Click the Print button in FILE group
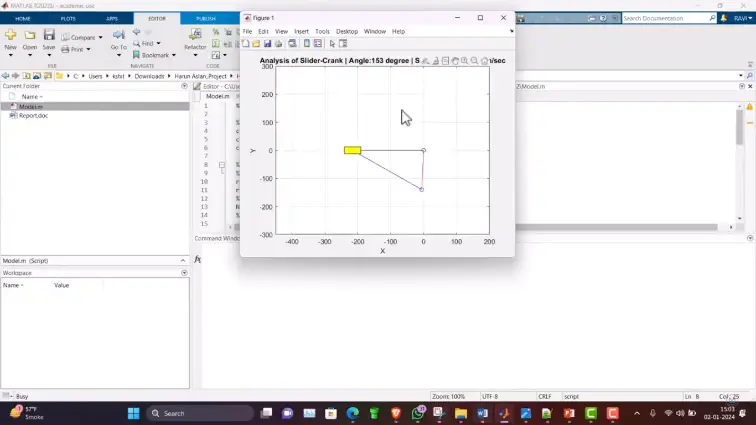 click(72, 49)
